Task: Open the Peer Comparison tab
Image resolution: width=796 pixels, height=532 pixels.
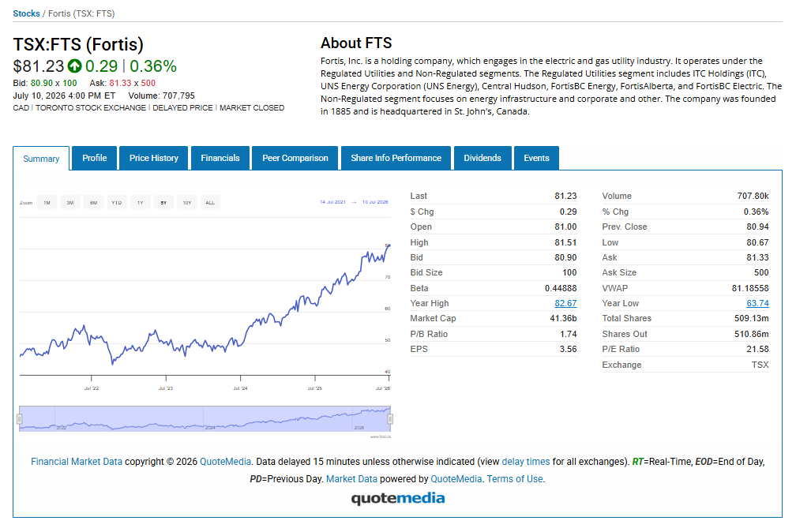Action: pyautogui.click(x=295, y=158)
